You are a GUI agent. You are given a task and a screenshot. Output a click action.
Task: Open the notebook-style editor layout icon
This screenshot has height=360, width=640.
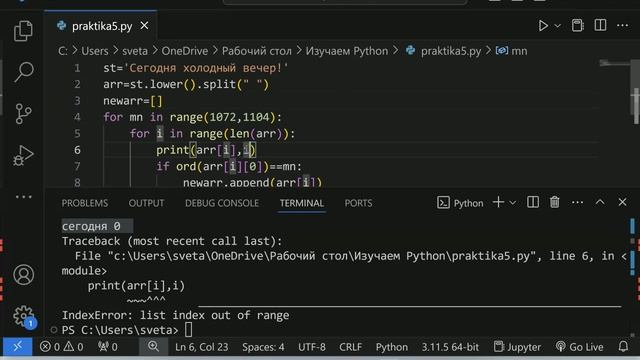[577, 25]
